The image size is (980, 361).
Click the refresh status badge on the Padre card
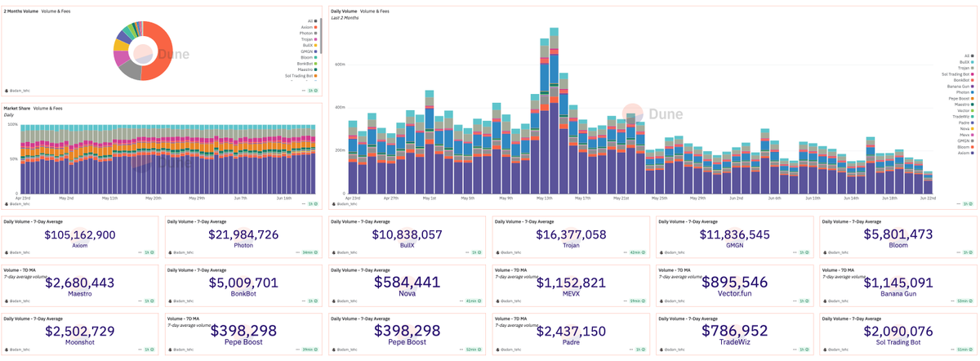pos(639,350)
